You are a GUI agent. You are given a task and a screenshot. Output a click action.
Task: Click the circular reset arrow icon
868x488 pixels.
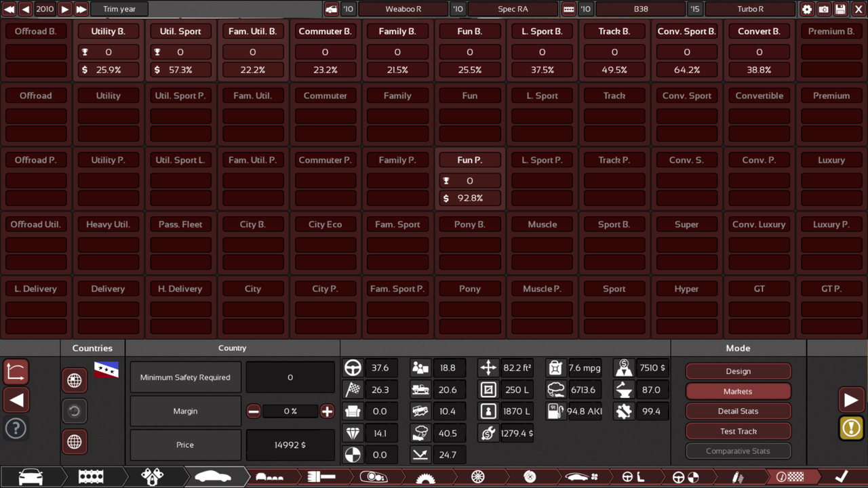75,411
